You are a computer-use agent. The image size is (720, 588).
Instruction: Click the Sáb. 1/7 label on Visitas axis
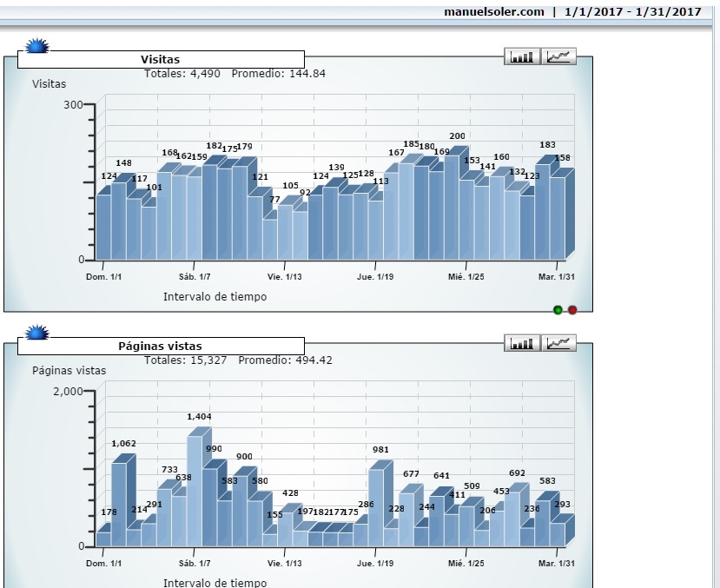(x=194, y=276)
